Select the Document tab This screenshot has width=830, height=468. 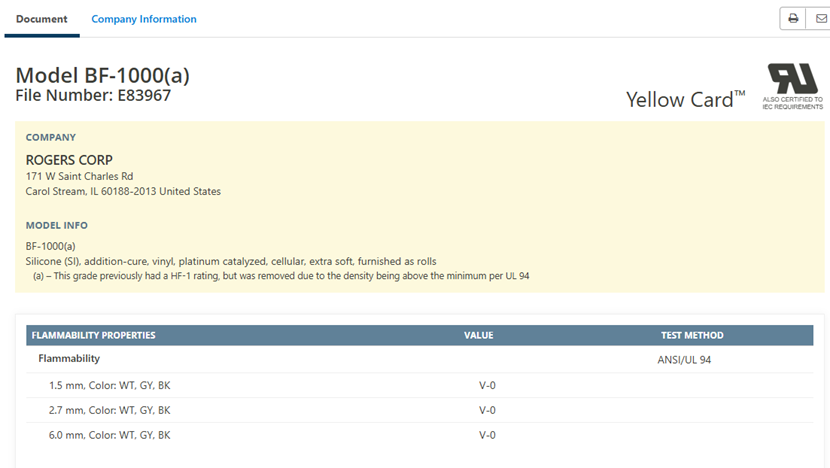[x=42, y=19]
